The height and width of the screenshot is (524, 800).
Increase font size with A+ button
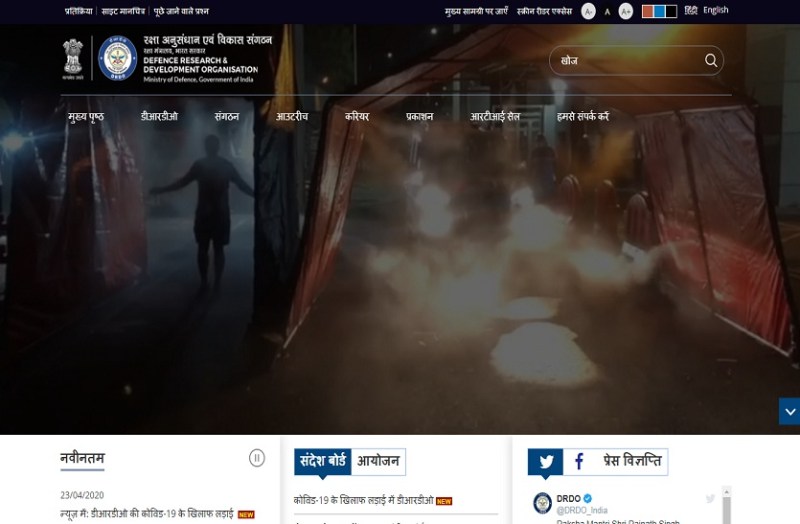[x=626, y=11]
